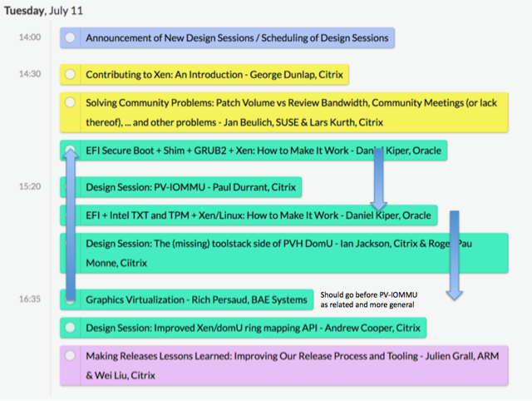
Task: Click the 14:00 time label
Action: pos(30,37)
